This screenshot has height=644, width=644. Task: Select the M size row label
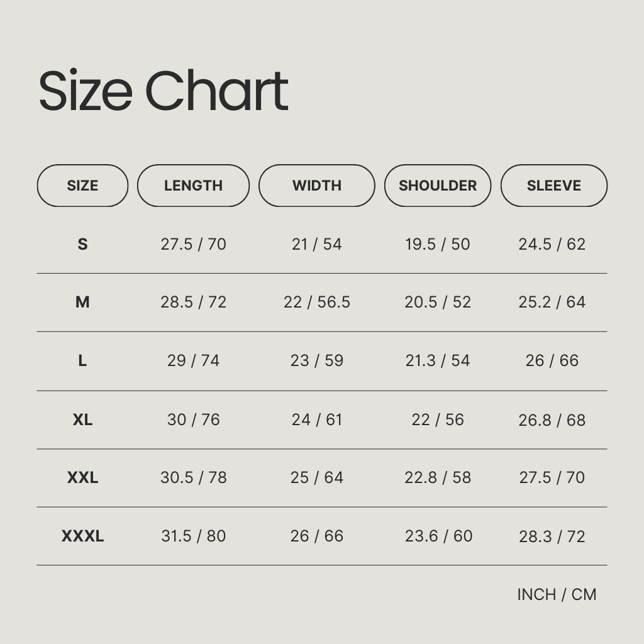[82, 302]
